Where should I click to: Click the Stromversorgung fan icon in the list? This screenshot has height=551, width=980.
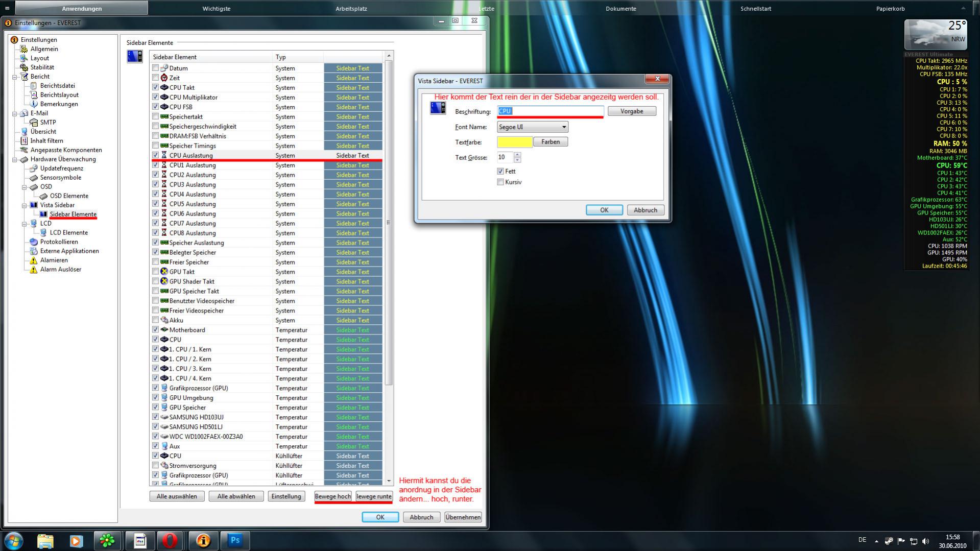164,466
